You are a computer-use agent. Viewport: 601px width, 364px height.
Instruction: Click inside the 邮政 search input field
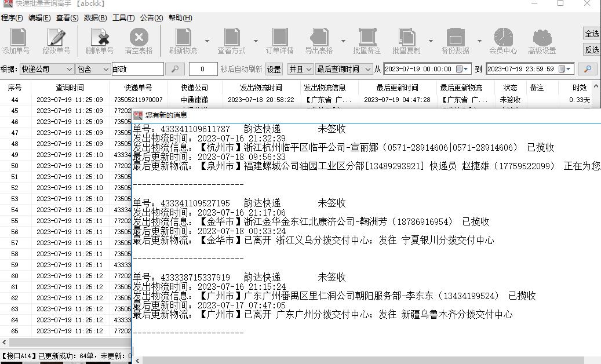pyautogui.click(x=139, y=68)
